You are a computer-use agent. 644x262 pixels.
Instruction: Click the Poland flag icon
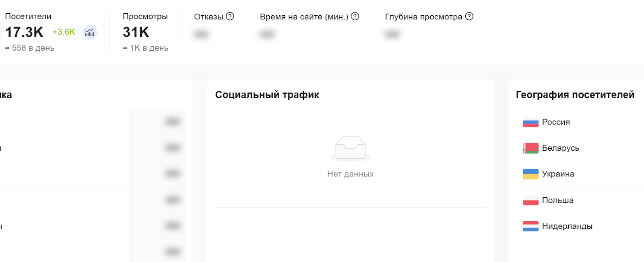[530, 200]
